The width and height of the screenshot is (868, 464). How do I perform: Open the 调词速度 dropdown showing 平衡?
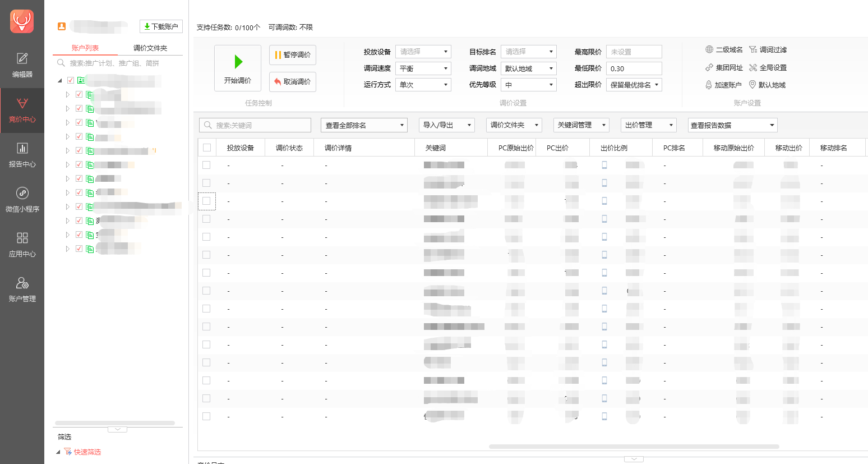[423, 68]
